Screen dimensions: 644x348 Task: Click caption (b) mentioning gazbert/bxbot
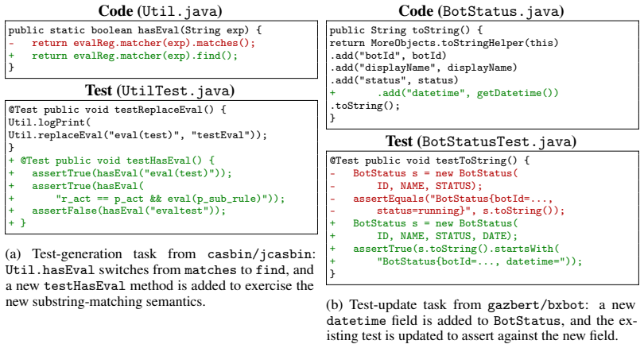coord(481,320)
